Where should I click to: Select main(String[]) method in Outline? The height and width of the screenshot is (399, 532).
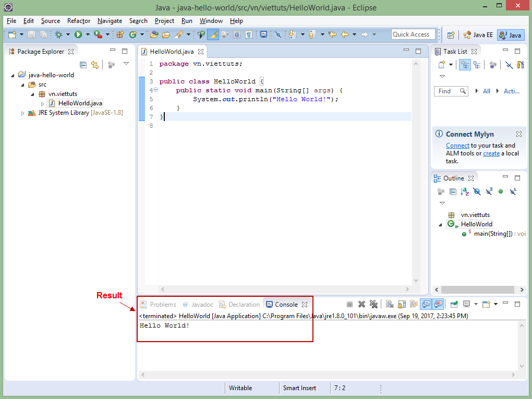click(493, 234)
